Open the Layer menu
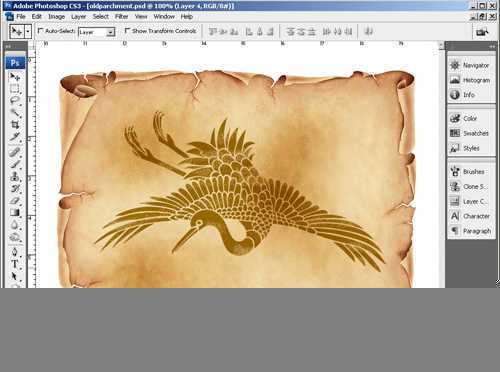500x372 pixels. point(78,16)
